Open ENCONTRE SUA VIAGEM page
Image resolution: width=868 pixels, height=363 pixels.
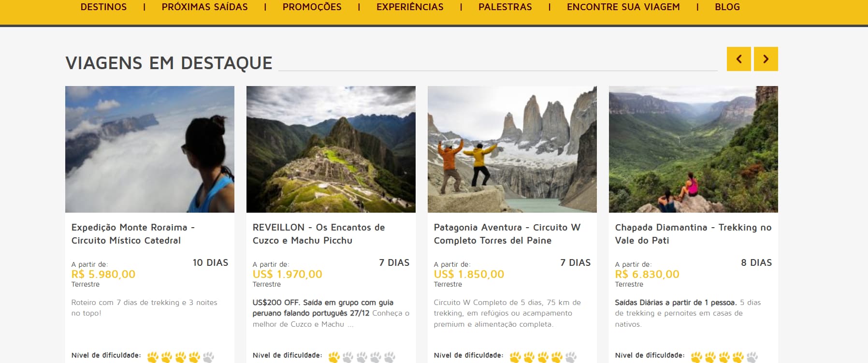coord(623,7)
